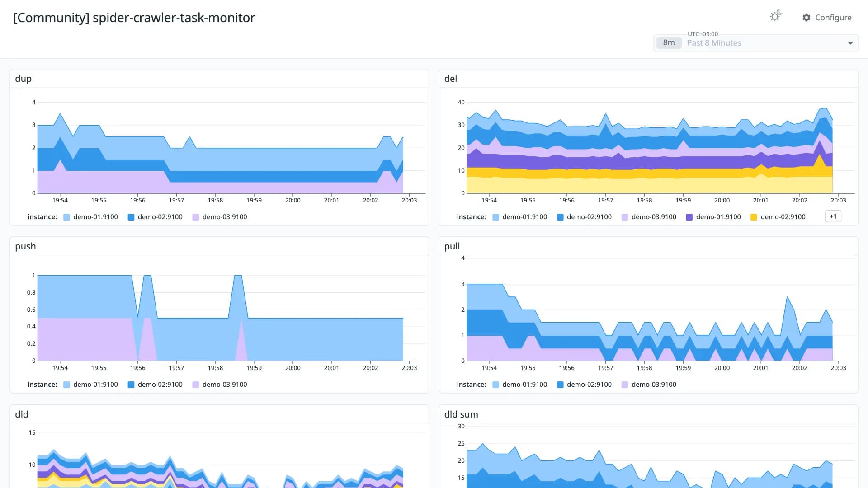Toggle light blue demo-01:9100 swatch in del legend

(496, 217)
